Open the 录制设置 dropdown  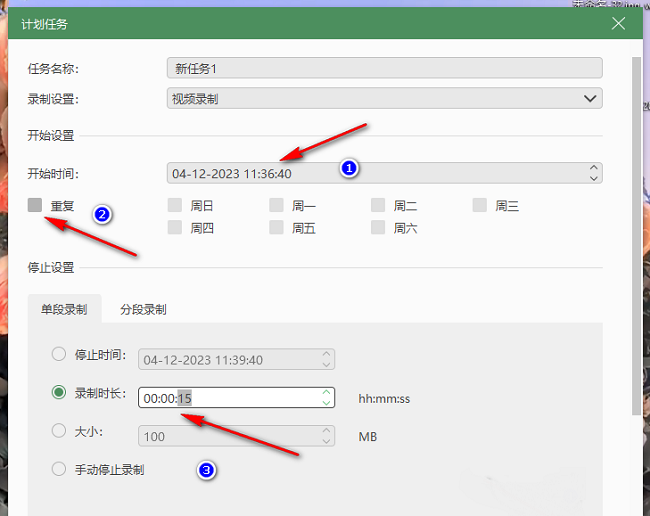tap(384, 98)
